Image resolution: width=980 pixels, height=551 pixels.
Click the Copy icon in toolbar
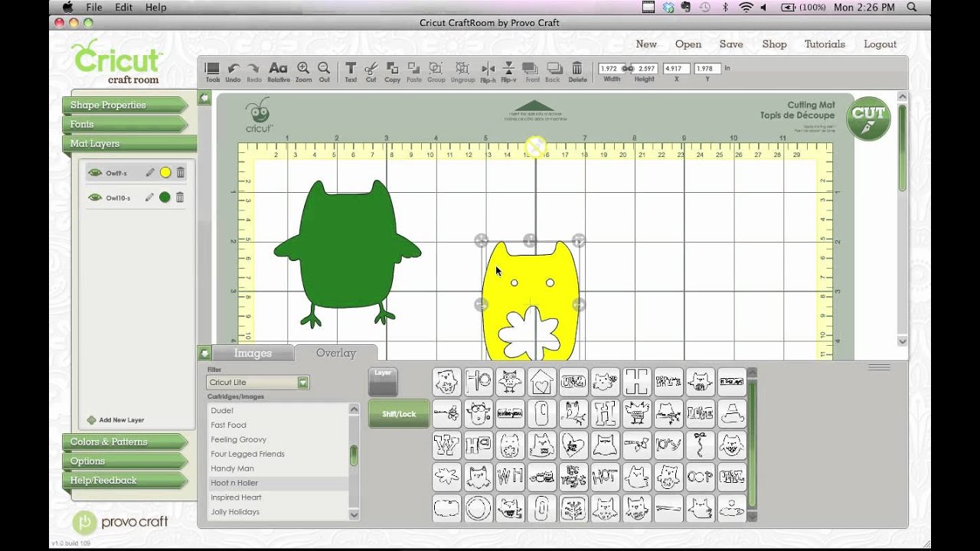pyautogui.click(x=392, y=70)
